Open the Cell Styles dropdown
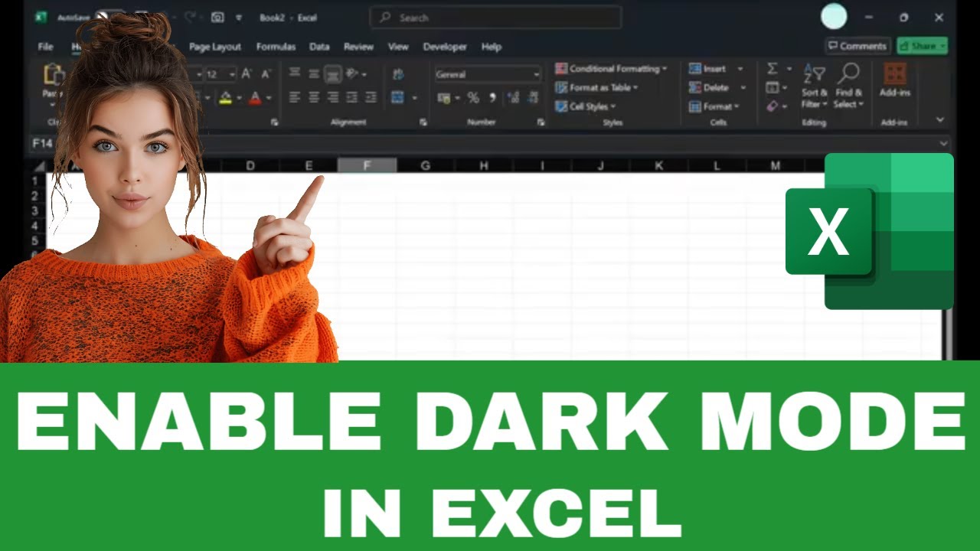This screenshot has width=980, height=551. click(586, 106)
